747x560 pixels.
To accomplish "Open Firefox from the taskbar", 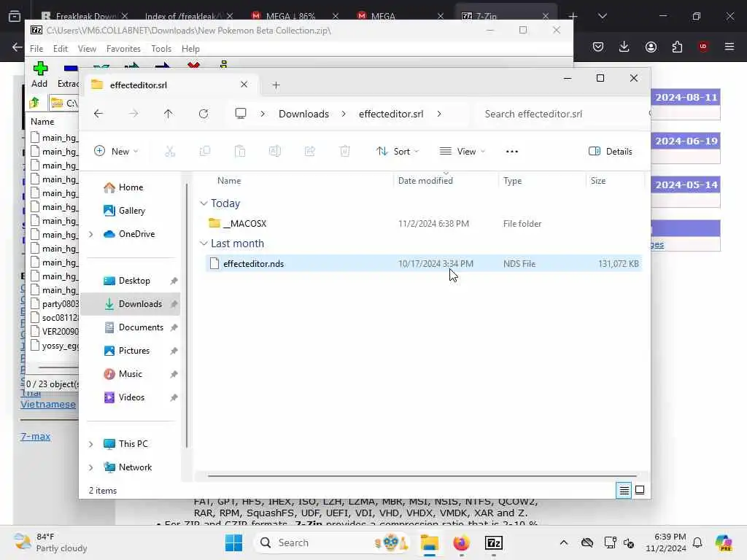I will click(461, 542).
